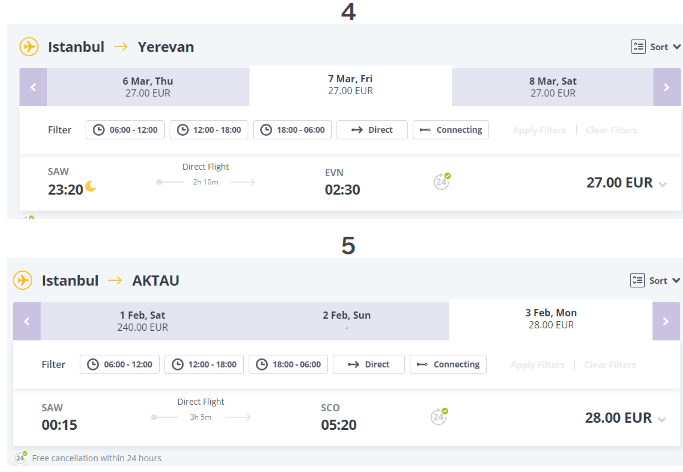The width and height of the screenshot is (683, 472).
Task: Go to previous dates in Yerevan calendar
Action: click(33, 87)
